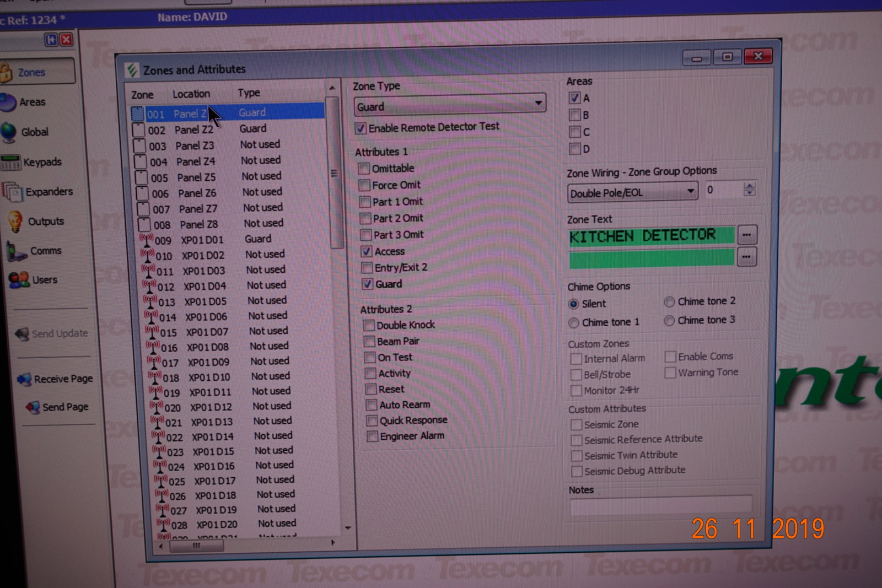The width and height of the screenshot is (882, 588).
Task: Click the Notes input field
Action: pos(660,506)
